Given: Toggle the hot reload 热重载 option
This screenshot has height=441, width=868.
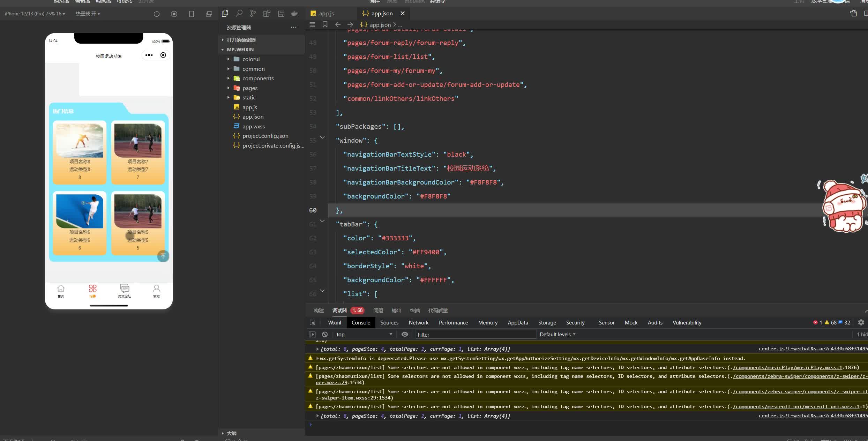Looking at the screenshot, I should [x=88, y=14].
